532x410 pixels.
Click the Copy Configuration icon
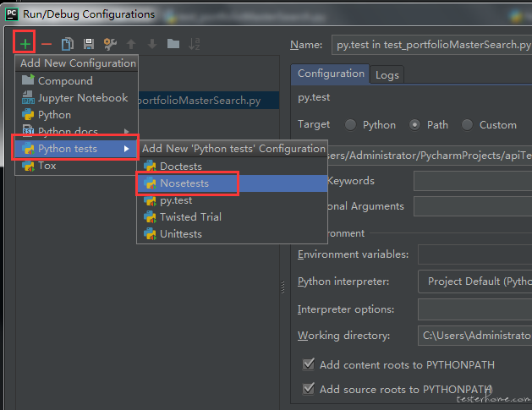[68, 44]
